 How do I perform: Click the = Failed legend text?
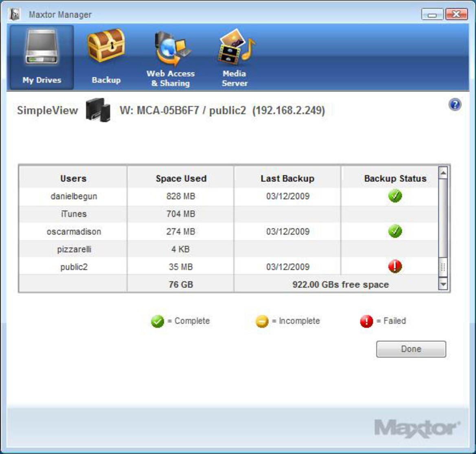[x=391, y=321]
